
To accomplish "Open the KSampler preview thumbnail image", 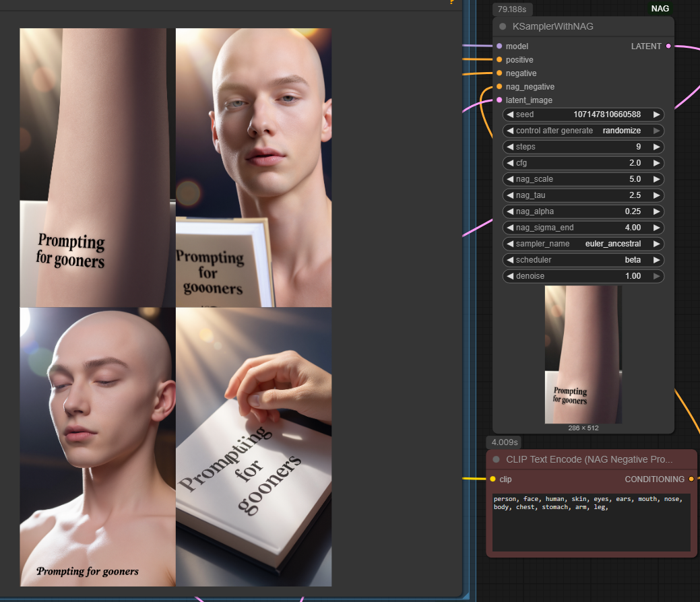I will pos(583,354).
